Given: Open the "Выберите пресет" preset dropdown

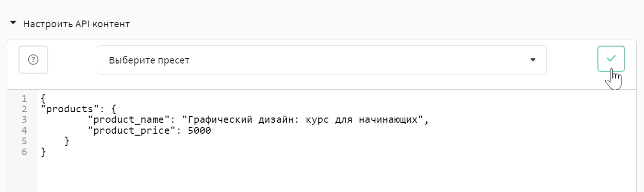Looking at the screenshot, I should tap(321, 60).
